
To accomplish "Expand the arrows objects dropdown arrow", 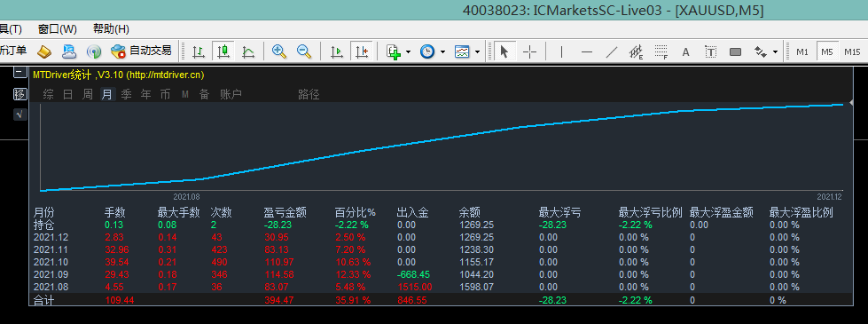I will [775, 52].
